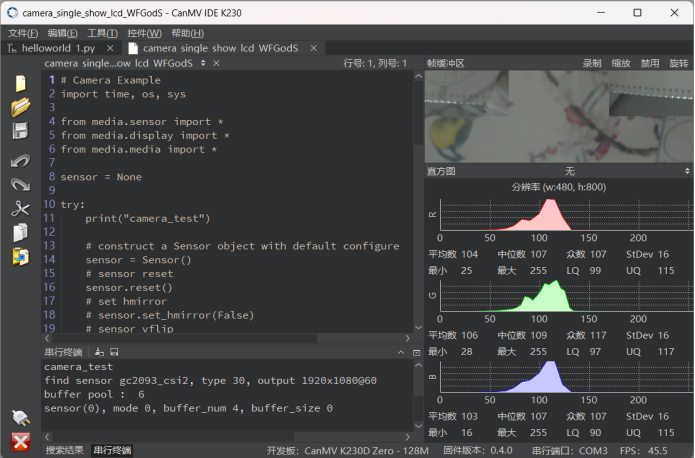Click the Redo arrow icon
The height and width of the screenshot is (458, 695).
[20, 184]
